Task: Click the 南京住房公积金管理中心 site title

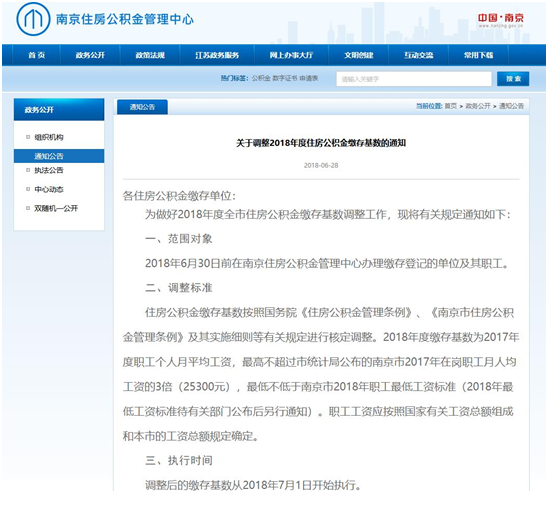Action: click(x=125, y=19)
